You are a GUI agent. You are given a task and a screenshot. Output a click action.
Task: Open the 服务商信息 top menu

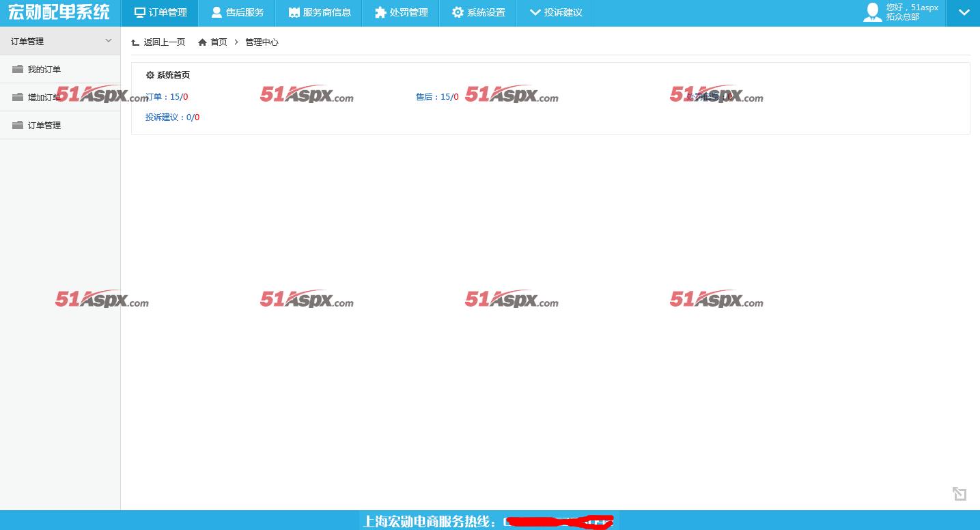(x=320, y=12)
